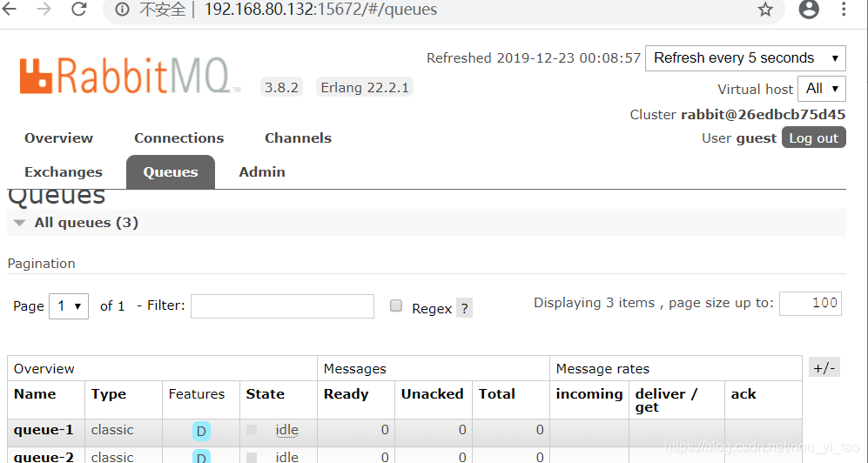Viewport: 868px width, 463px height.
Task: Sort by the Name column header
Action: coord(35,394)
